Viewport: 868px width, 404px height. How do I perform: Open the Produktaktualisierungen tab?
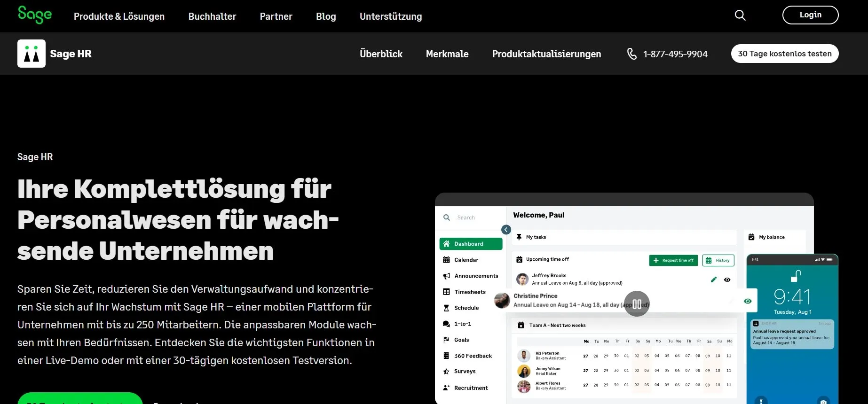[546, 54]
